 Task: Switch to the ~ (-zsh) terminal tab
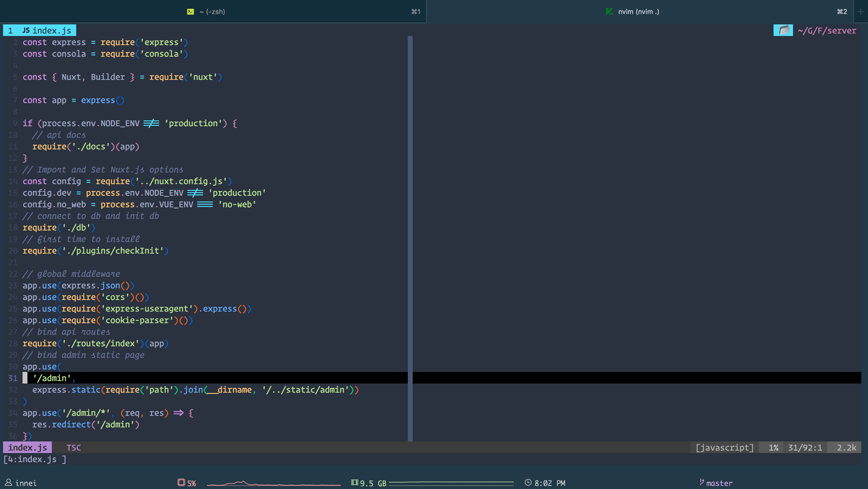212,12
